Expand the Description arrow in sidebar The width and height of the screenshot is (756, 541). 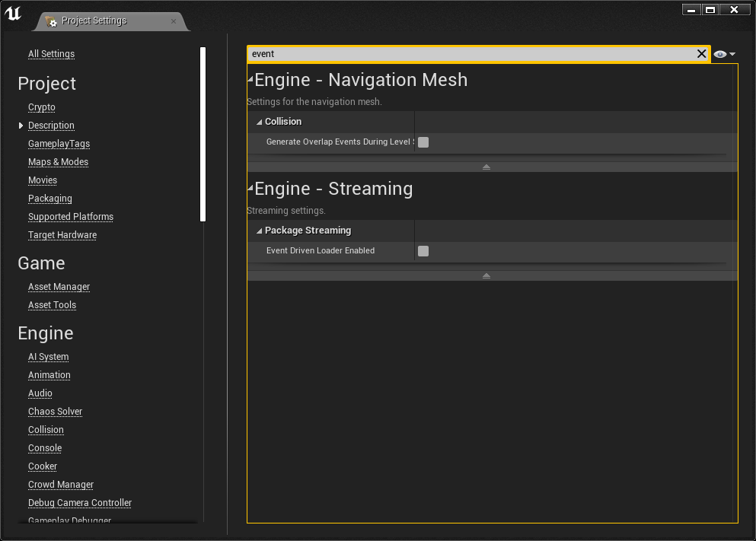pos(21,126)
